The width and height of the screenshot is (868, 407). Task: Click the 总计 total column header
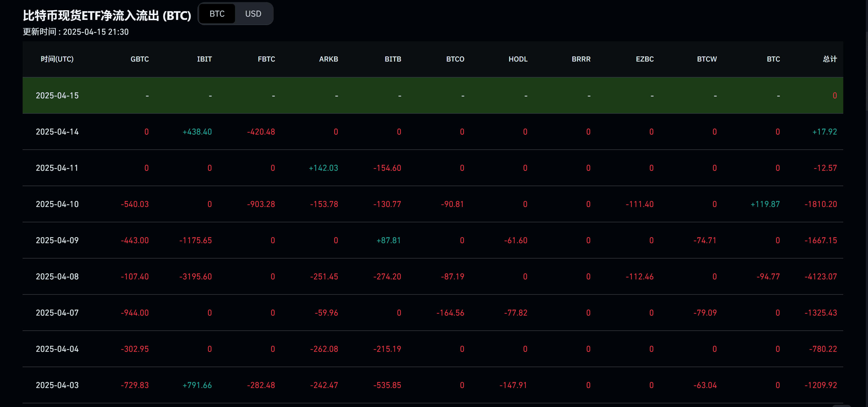(x=829, y=59)
